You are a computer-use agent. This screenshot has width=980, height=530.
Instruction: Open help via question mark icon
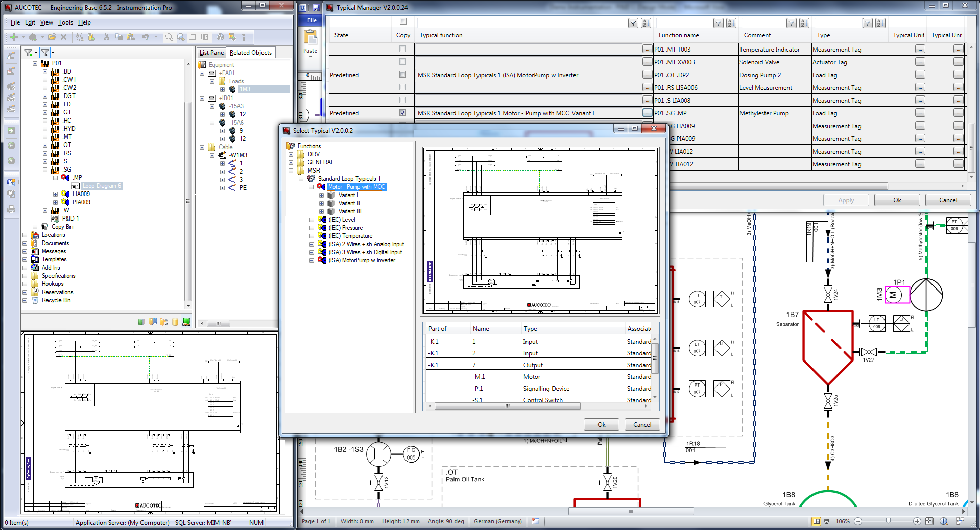click(220, 37)
